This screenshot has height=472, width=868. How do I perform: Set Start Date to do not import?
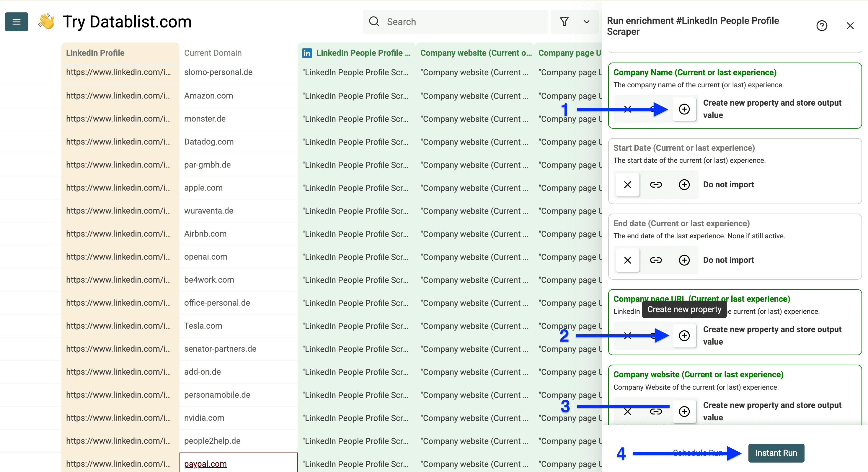pos(627,184)
